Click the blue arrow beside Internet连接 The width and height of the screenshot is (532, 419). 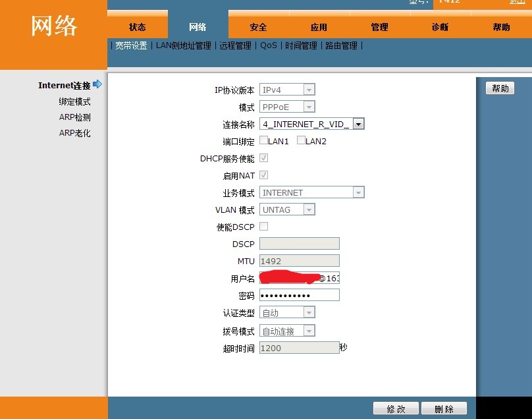point(97,84)
